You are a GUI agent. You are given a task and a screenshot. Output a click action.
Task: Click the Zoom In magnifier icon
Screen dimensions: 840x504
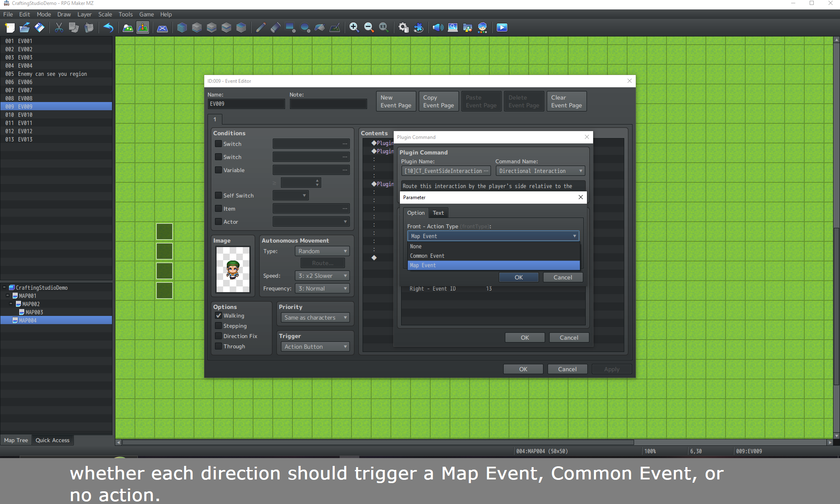pyautogui.click(x=354, y=27)
